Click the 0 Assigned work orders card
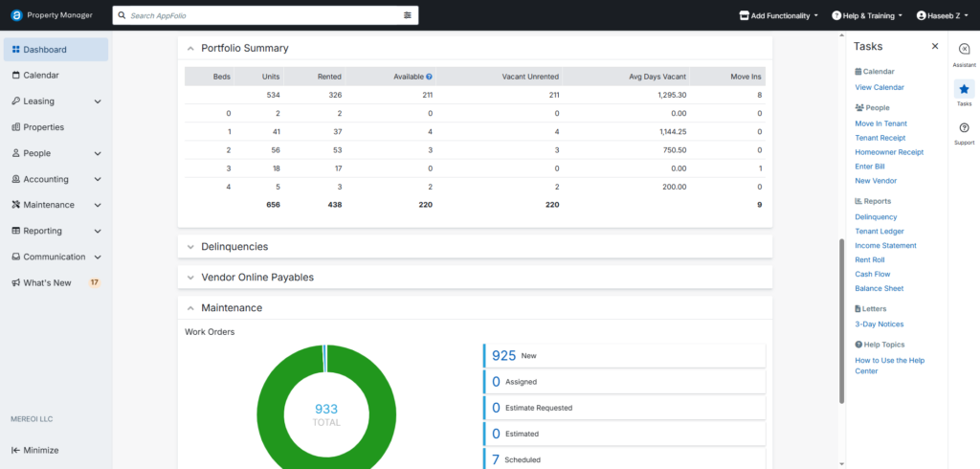This screenshot has width=980, height=469. pos(624,382)
